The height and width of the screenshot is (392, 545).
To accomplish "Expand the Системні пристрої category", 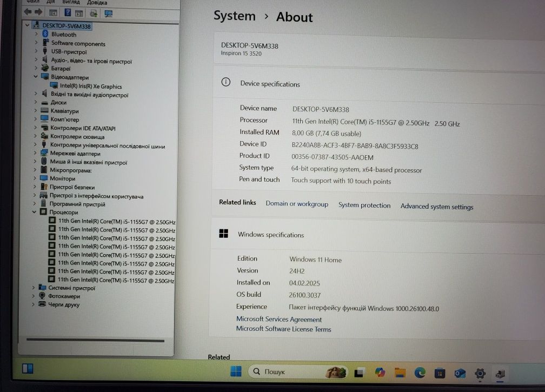I will (x=34, y=288).
